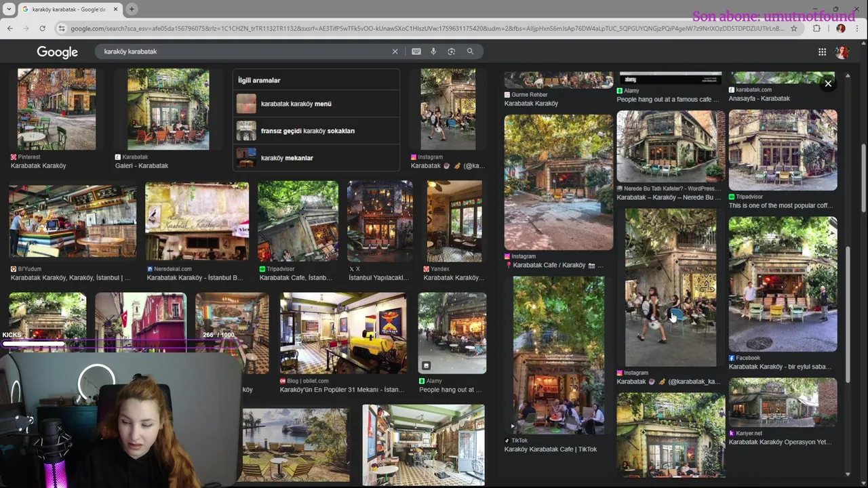Open karabatak.com Anasayfa - Karabatak link
868x488 pixels.
(759, 99)
